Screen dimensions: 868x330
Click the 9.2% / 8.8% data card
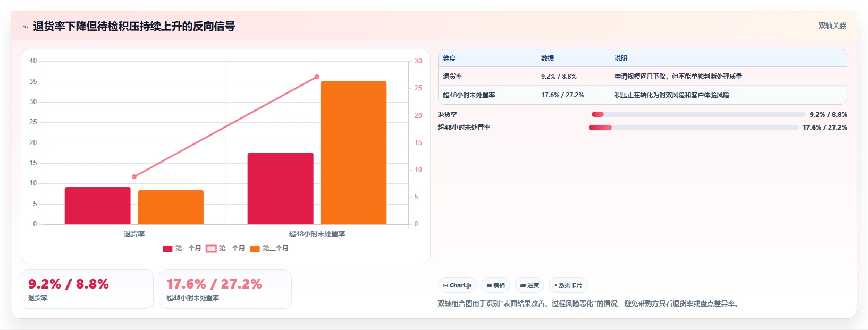[x=87, y=289]
